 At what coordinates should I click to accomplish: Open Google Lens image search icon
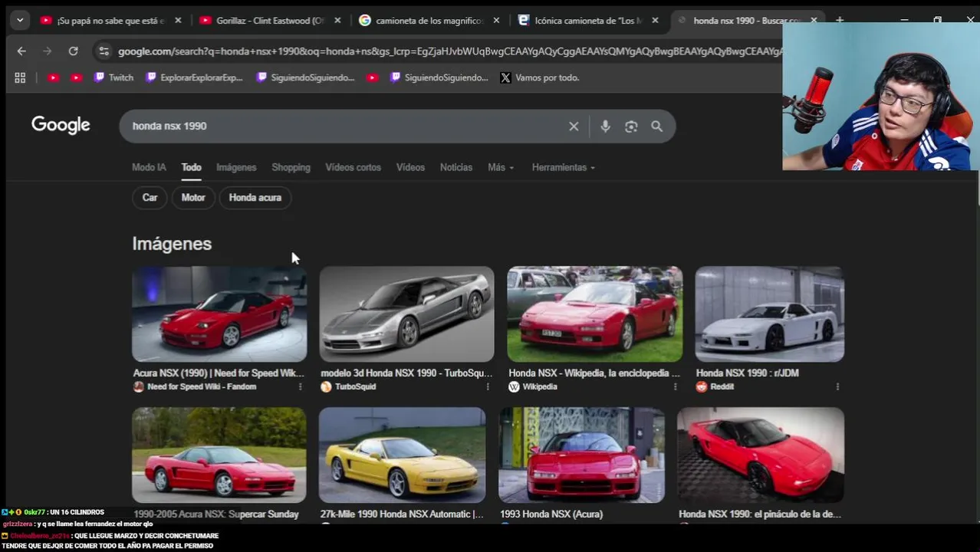(x=631, y=127)
